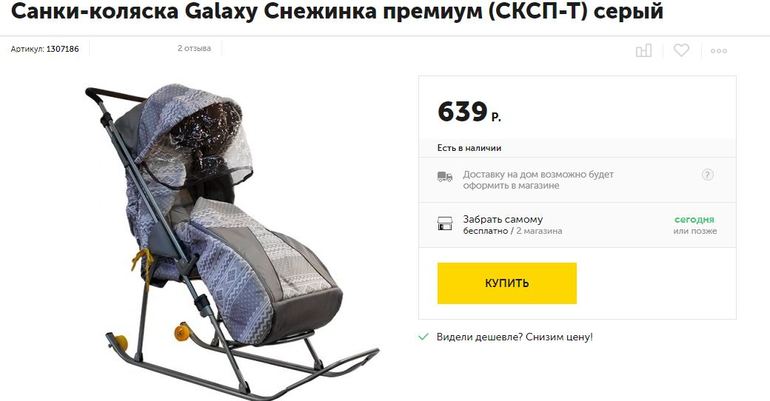This screenshot has height=401, width=770.
Task: Click the 639 р. price
Action: [468, 111]
